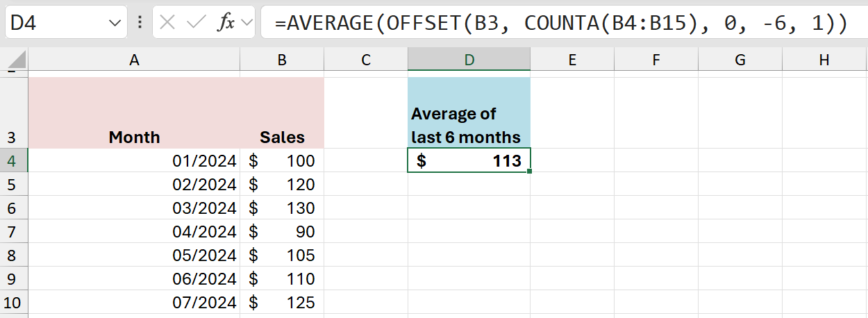868x318 pixels.
Task: Click sales value 110 cell
Action: (x=282, y=278)
